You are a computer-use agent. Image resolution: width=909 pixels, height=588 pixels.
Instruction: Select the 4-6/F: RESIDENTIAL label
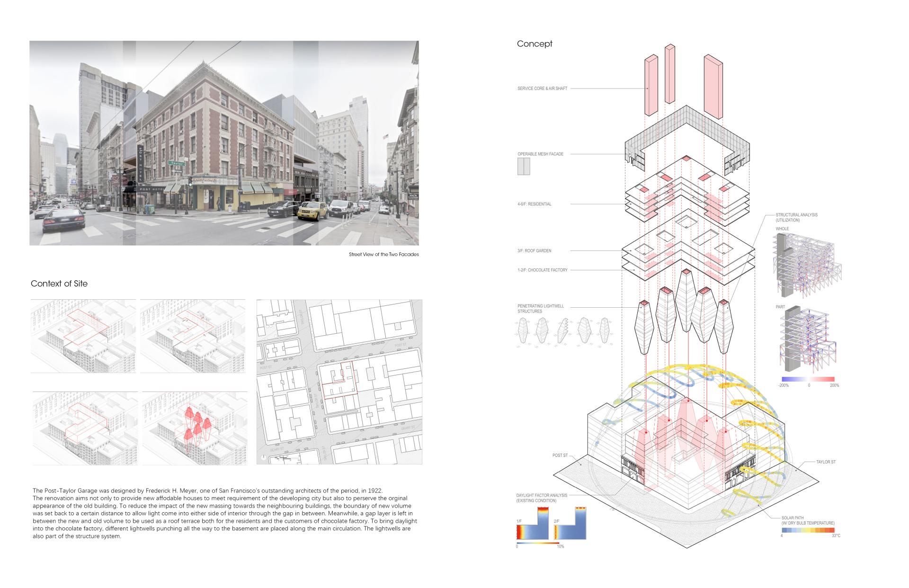(x=535, y=204)
